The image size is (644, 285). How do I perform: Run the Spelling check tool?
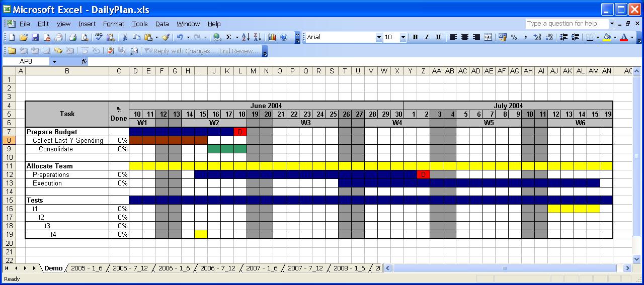99,37
